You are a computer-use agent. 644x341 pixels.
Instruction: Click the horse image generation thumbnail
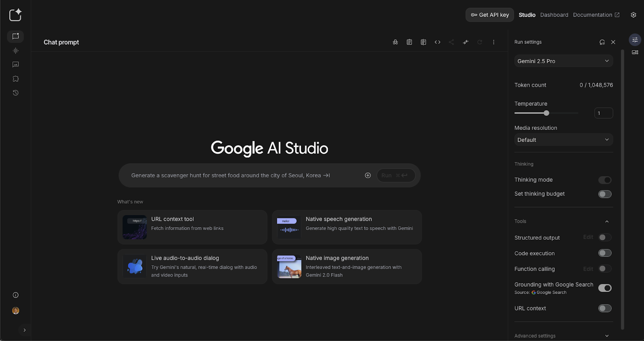pyautogui.click(x=289, y=266)
